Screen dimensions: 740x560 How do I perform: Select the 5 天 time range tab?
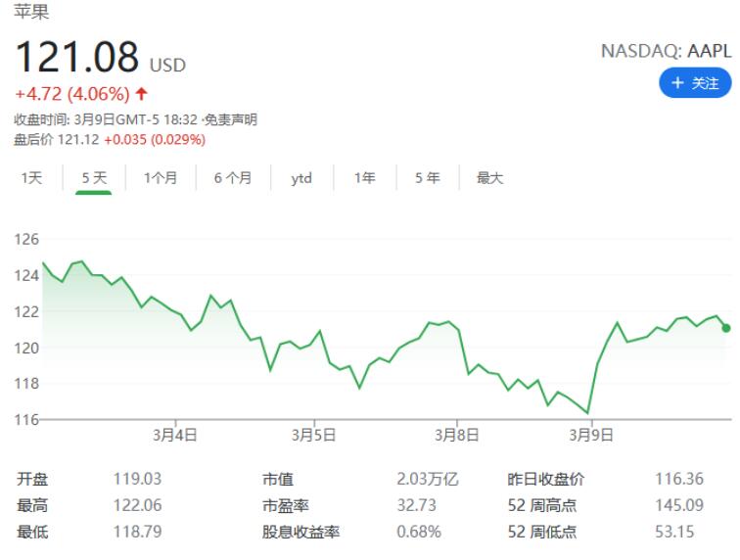(x=94, y=178)
